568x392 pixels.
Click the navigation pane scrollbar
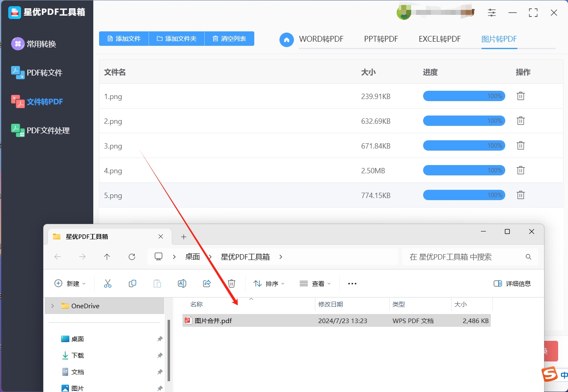[169, 350]
